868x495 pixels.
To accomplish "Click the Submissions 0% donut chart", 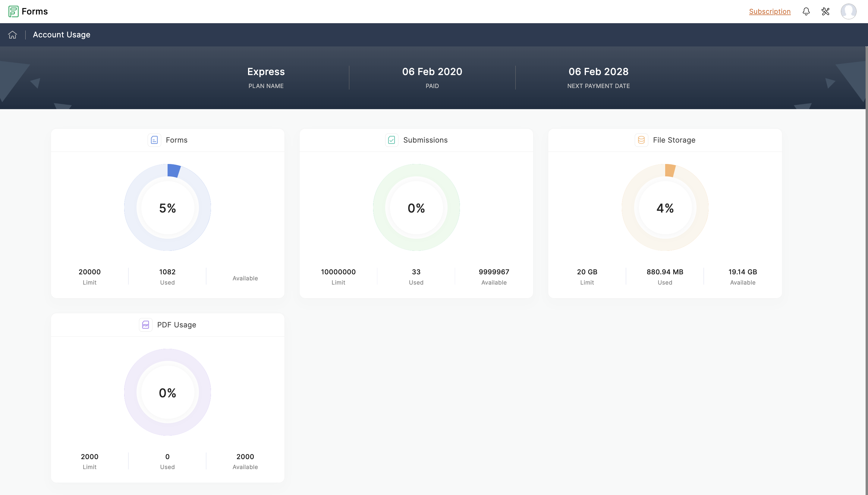I will coord(416,207).
